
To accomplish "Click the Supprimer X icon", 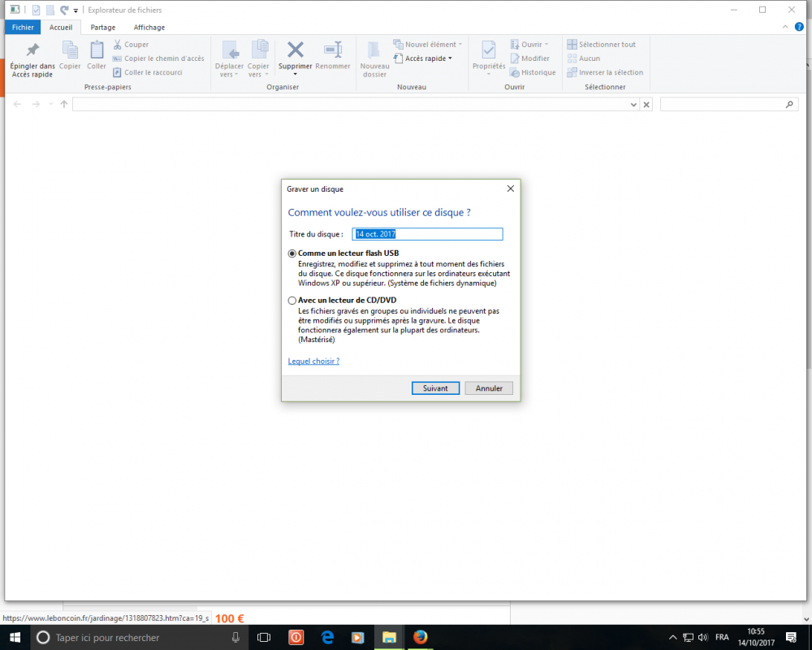I will (296, 50).
